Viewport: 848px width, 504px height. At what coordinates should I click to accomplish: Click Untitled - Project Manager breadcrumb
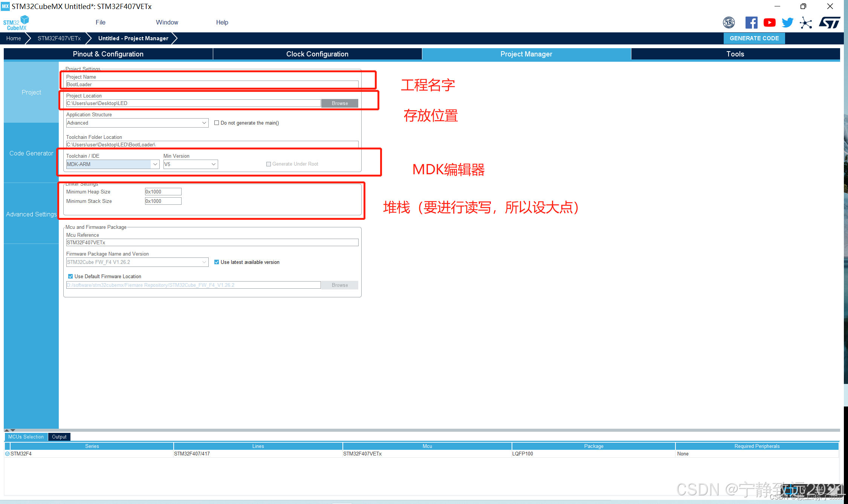click(133, 38)
